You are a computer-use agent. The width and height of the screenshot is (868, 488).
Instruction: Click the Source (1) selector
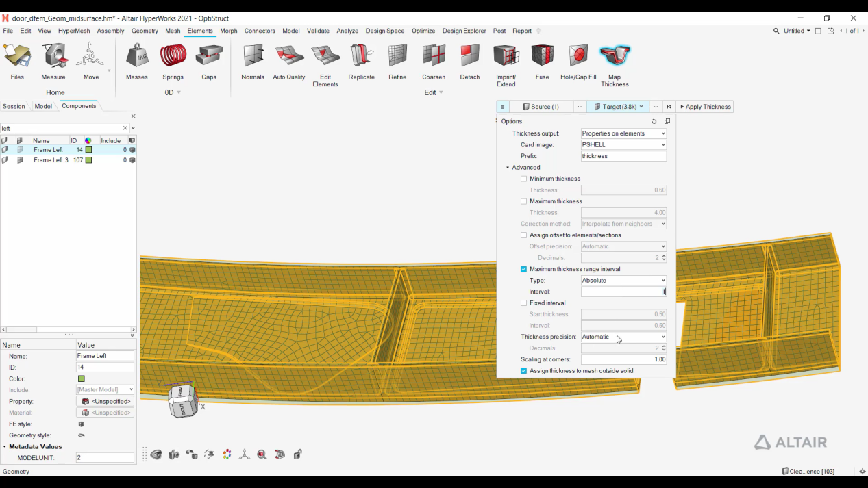pos(541,107)
